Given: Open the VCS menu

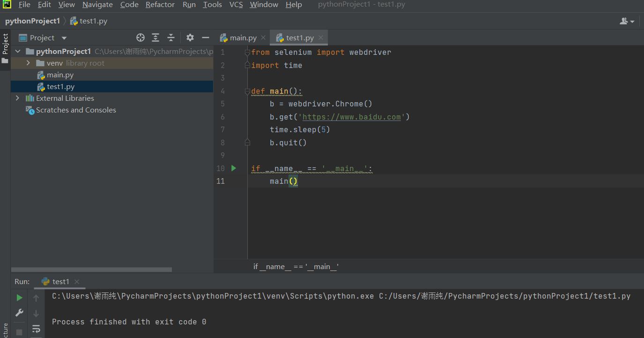Looking at the screenshot, I should tap(236, 5).
